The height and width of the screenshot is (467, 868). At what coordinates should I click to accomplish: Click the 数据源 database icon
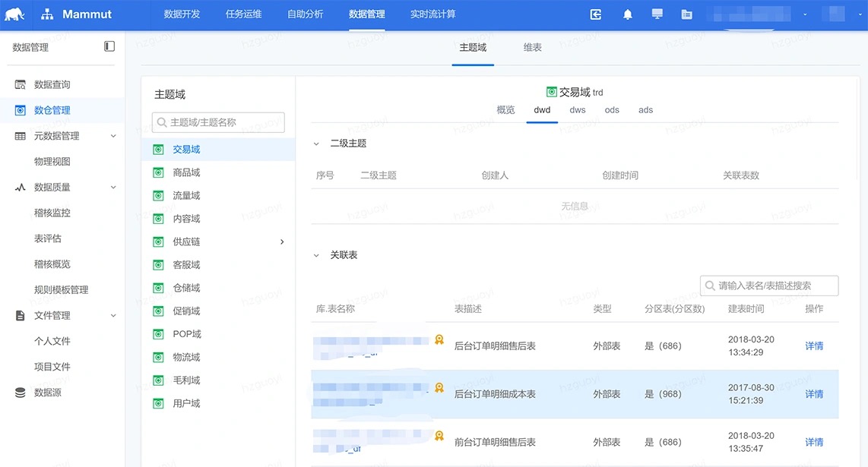pos(21,393)
